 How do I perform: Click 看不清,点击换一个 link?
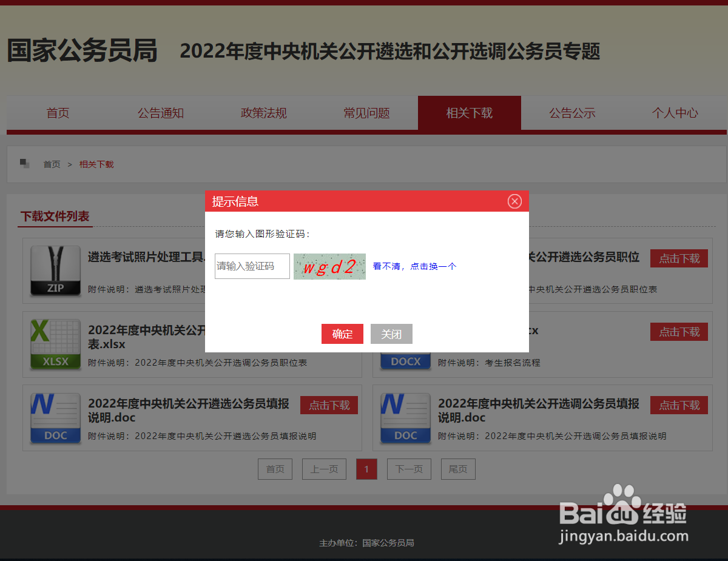click(414, 266)
